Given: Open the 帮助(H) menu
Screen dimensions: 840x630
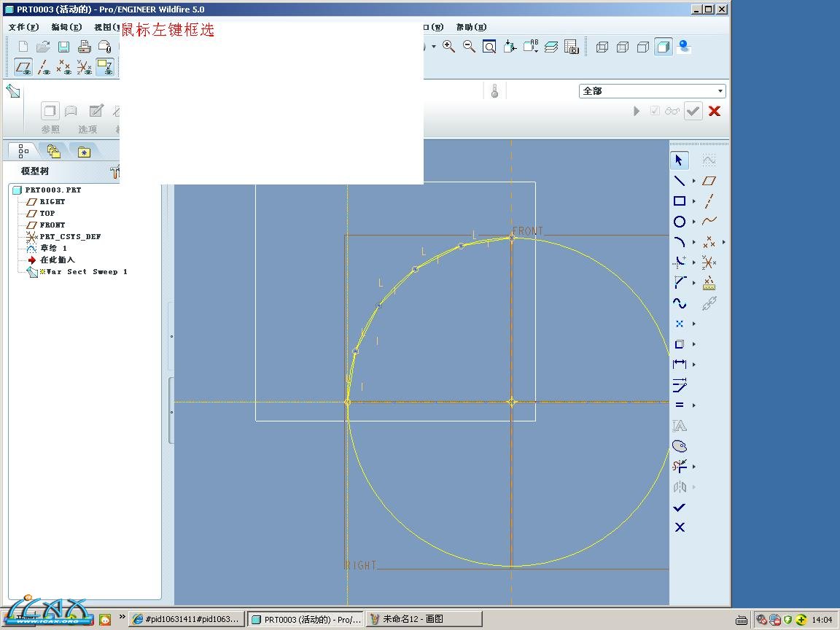Looking at the screenshot, I should coord(471,27).
